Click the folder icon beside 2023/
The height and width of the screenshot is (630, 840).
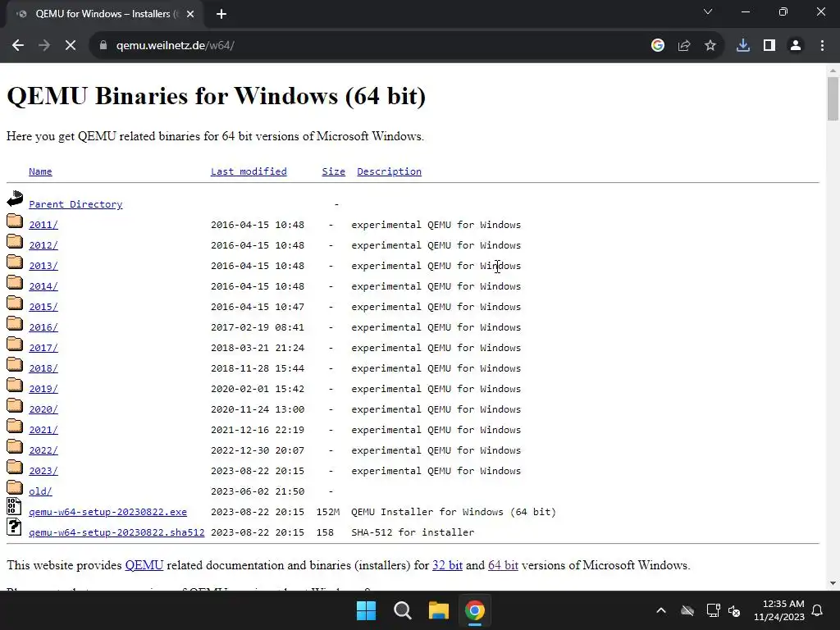coord(15,467)
